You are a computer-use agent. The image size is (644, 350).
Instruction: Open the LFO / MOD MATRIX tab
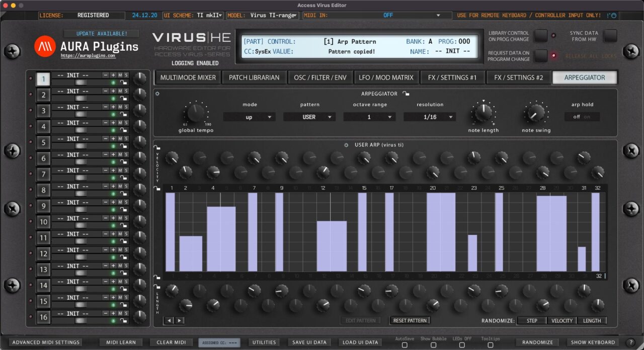pyautogui.click(x=386, y=77)
